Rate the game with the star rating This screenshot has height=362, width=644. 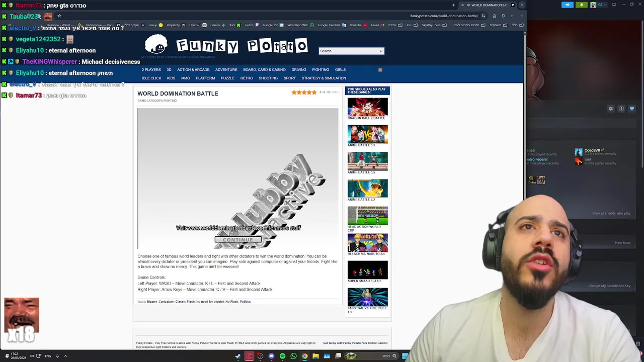click(x=304, y=93)
